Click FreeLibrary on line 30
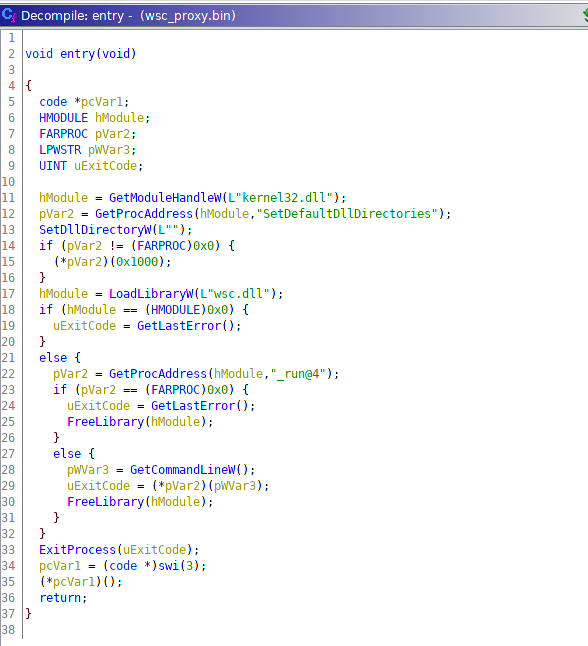This screenshot has height=646, width=588. tap(105, 501)
